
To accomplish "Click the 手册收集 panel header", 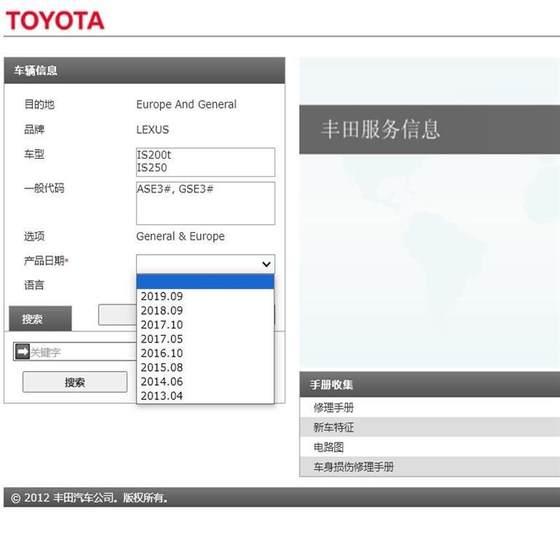I will tap(430, 385).
